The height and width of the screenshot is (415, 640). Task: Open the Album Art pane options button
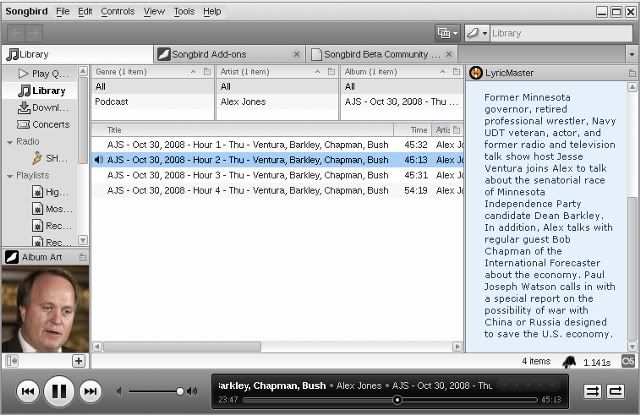click(x=82, y=257)
